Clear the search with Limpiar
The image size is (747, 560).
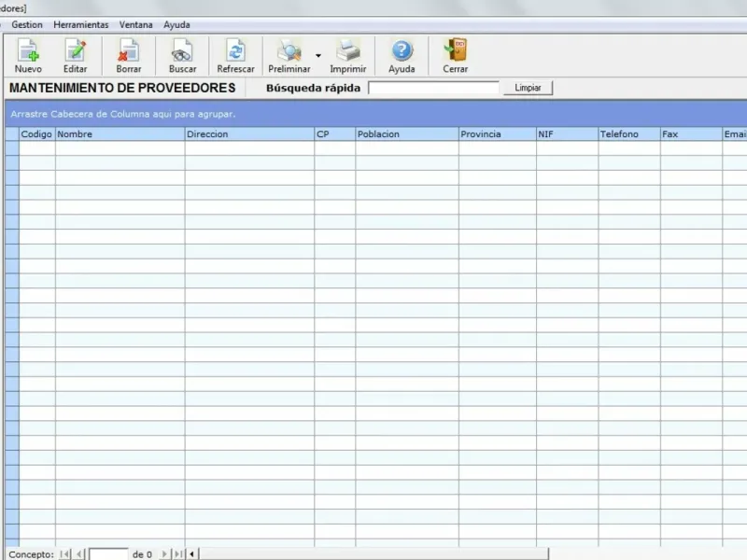pyautogui.click(x=528, y=88)
